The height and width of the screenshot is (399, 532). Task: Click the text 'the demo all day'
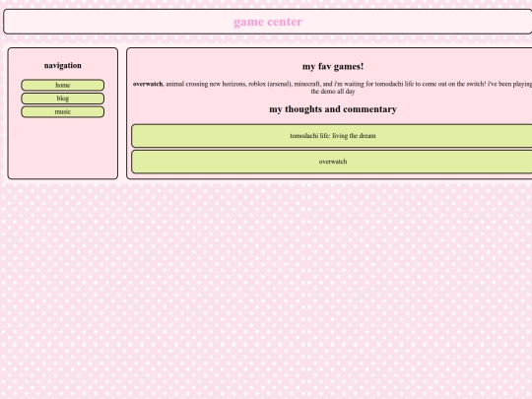[x=333, y=92]
